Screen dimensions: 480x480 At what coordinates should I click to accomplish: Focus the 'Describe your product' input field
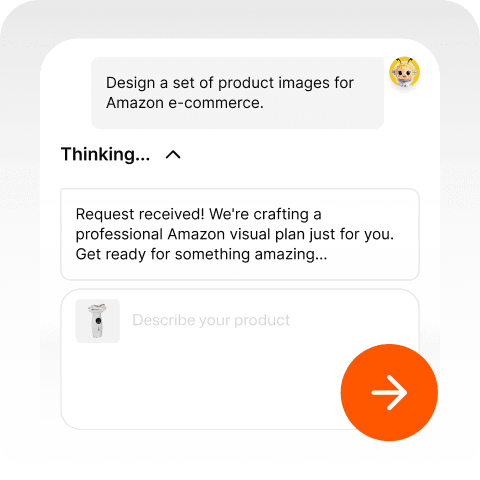[x=240, y=359]
